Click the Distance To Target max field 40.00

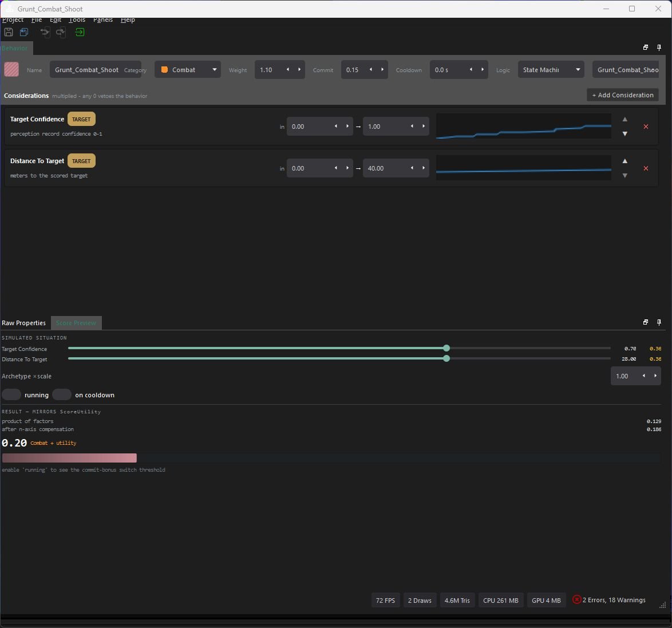coord(396,168)
